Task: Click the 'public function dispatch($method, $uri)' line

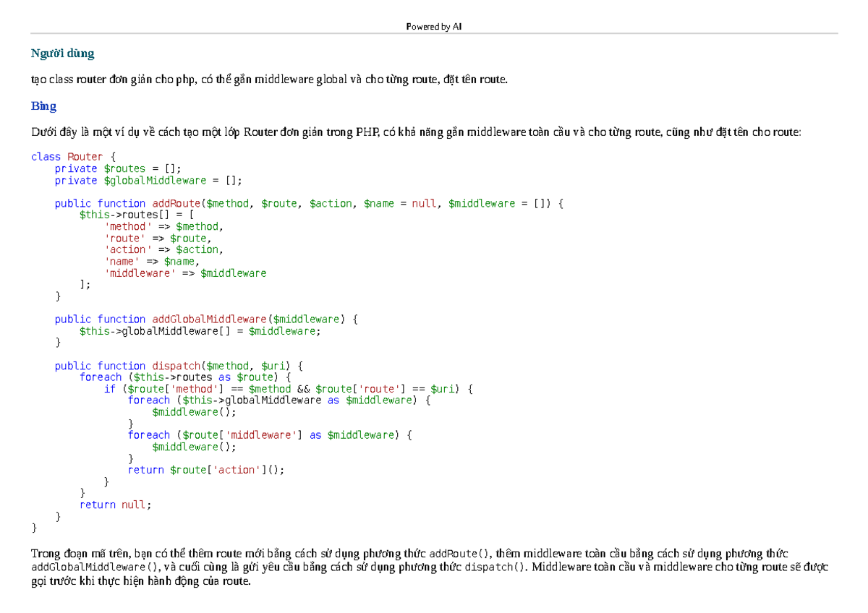Action: click(x=179, y=366)
